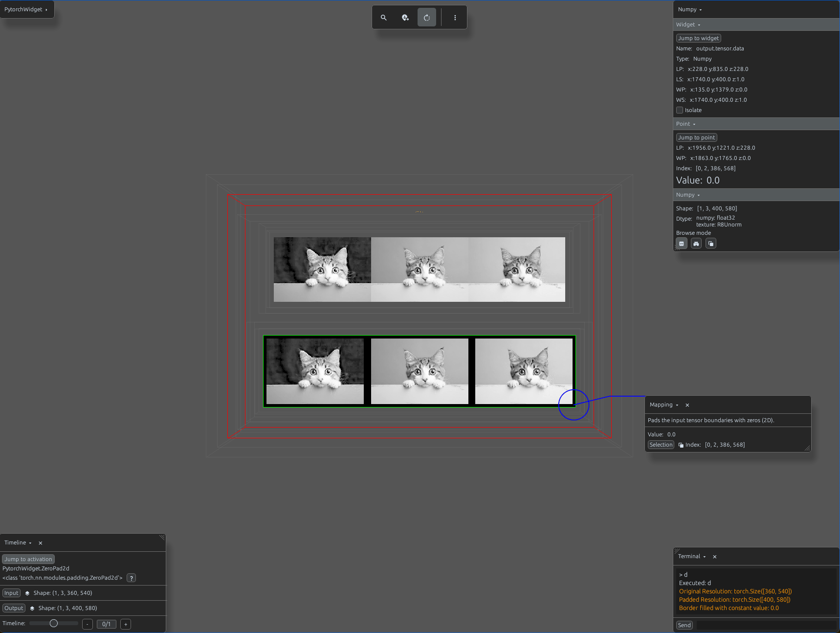The height and width of the screenshot is (633, 840).
Task: Open the Timeline panel dropdown
Action: (x=18, y=543)
